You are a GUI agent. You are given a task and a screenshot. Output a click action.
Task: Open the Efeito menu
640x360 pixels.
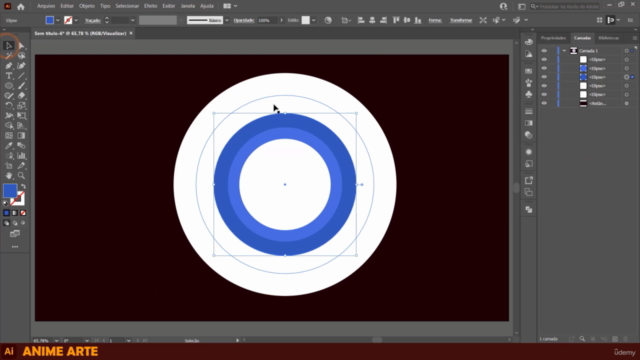click(x=150, y=6)
